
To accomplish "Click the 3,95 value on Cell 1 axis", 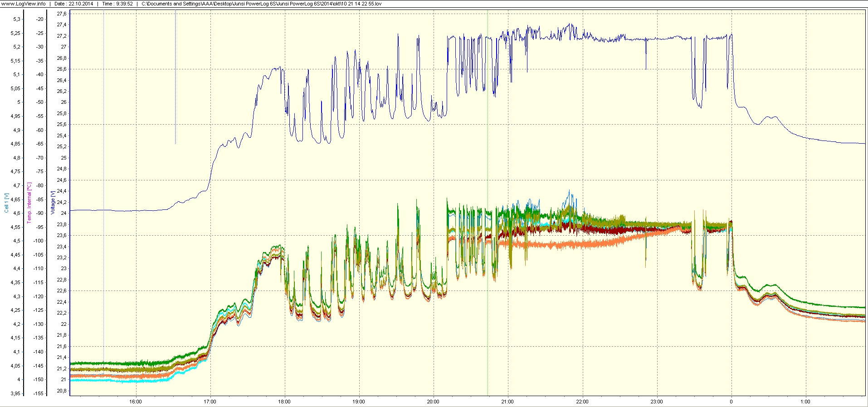I will click(15, 393).
